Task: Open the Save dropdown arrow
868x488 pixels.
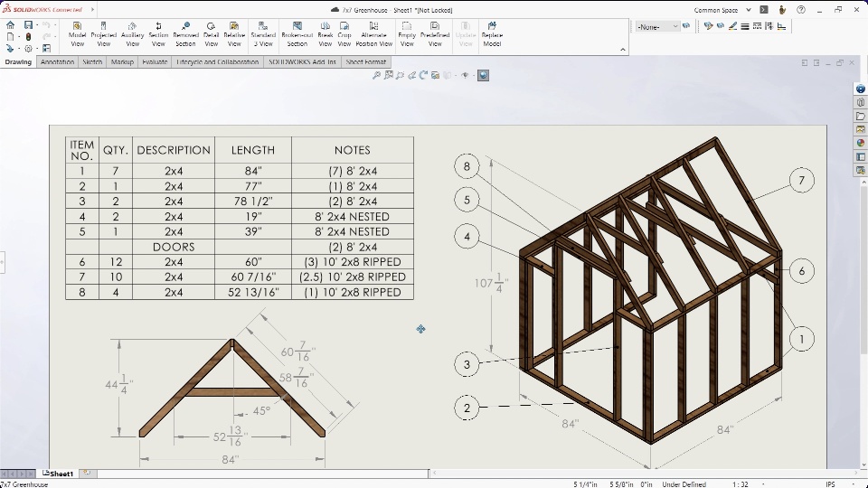Action: 37,25
